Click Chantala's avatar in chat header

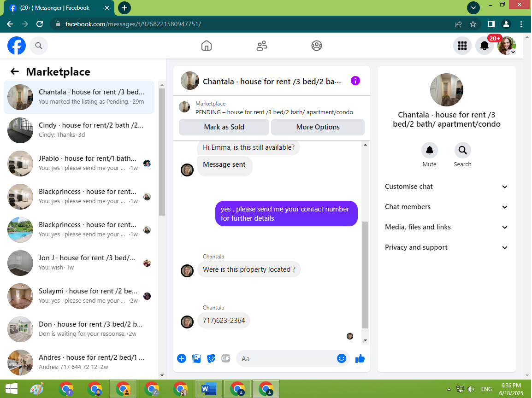coord(189,81)
